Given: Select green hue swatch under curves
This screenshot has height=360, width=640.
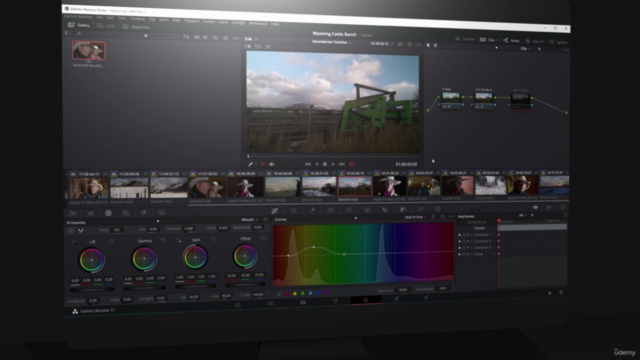Looking at the screenshot, I should pyautogui.click(x=302, y=293).
